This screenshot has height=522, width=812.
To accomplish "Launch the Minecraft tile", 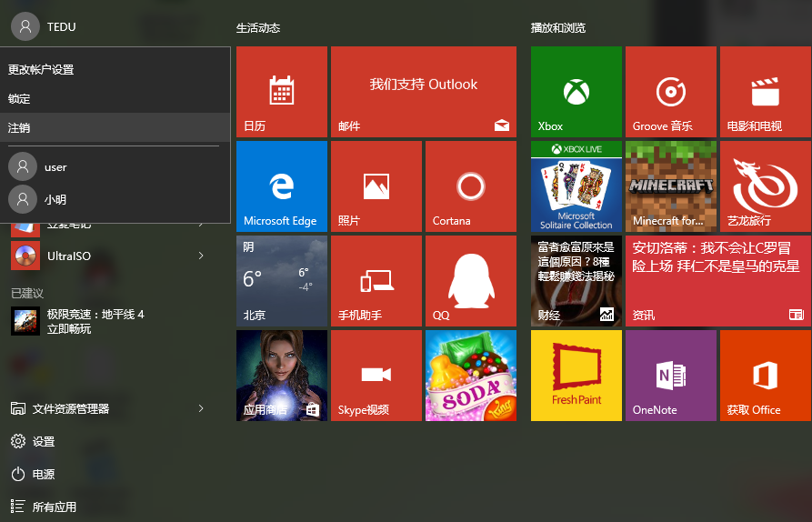I will (671, 186).
